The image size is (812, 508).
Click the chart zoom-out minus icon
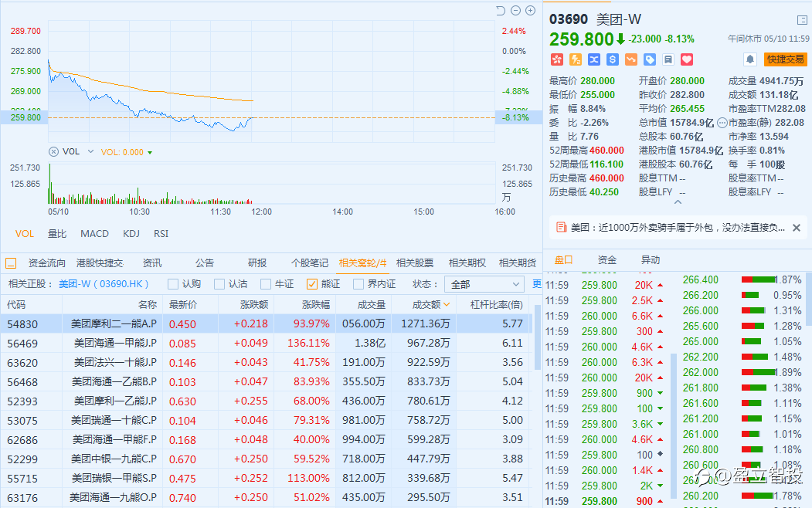[x=515, y=11]
